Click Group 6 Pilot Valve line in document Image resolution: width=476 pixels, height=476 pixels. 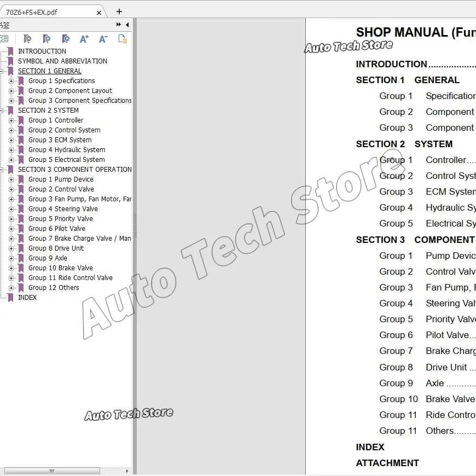pyautogui.click(x=427, y=335)
